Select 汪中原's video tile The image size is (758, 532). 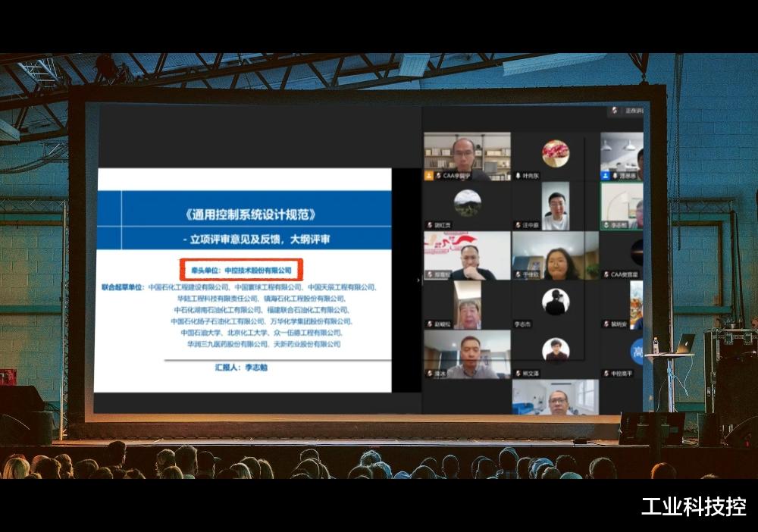point(556,206)
